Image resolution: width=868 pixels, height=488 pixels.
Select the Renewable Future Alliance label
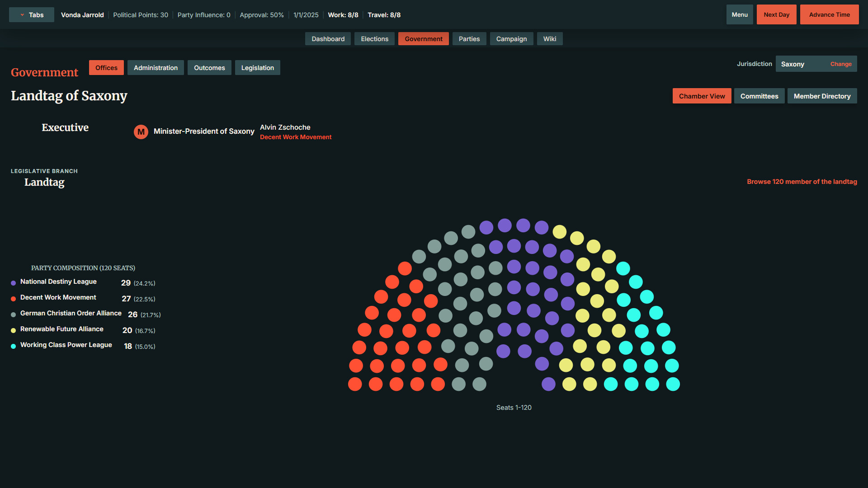tap(62, 329)
